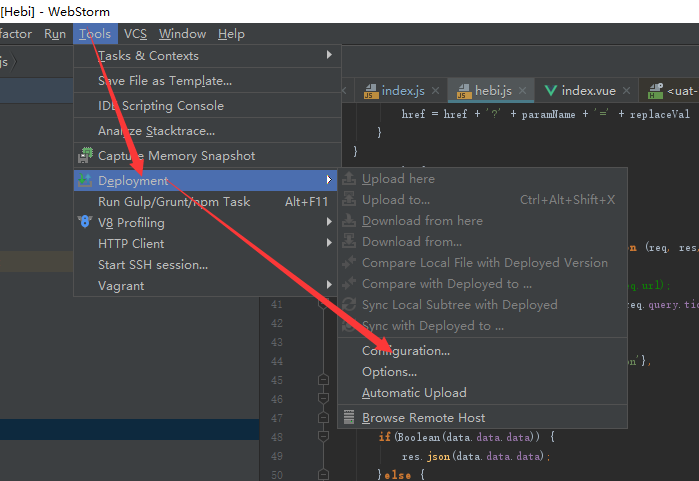Choose Compare with Deployed to entry

[483, 284]
